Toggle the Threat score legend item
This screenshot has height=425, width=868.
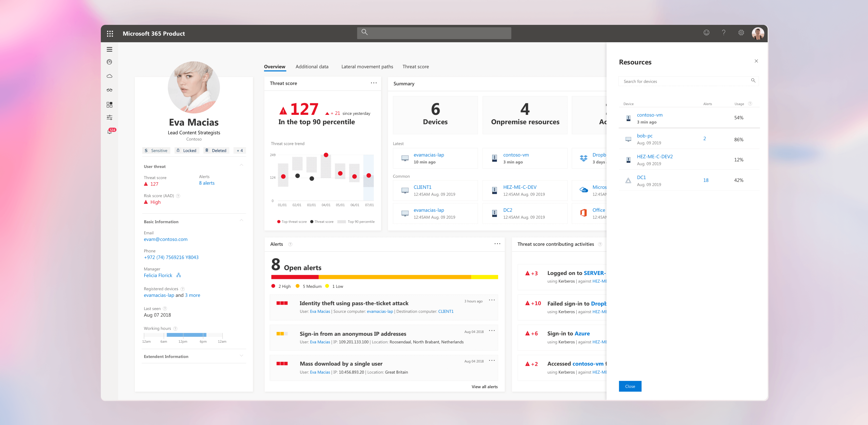click(323, 222)
